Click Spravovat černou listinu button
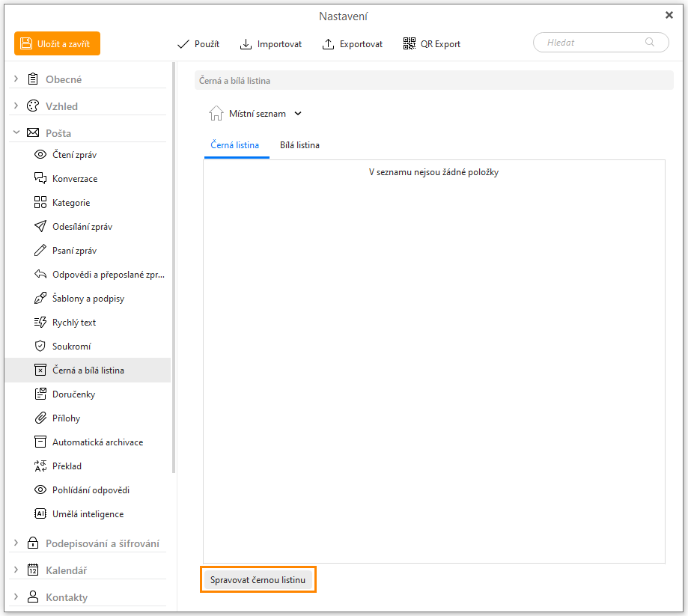The width and height of the screenshot is (688, 616). pos(258,579)
